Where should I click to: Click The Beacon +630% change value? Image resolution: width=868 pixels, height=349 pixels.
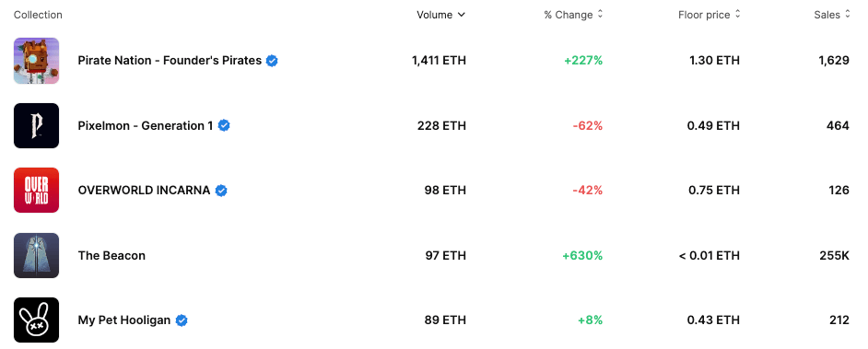(582, 255)
